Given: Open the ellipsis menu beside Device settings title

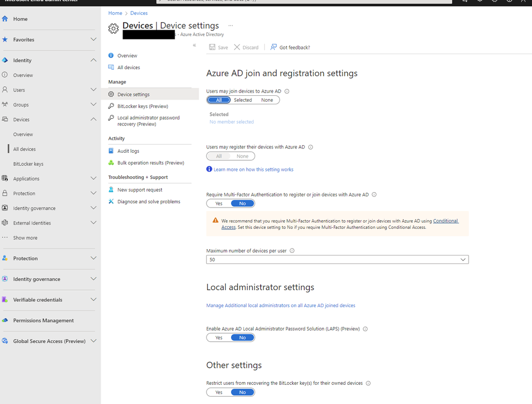Looking at the screenshot, I should 231,26.
